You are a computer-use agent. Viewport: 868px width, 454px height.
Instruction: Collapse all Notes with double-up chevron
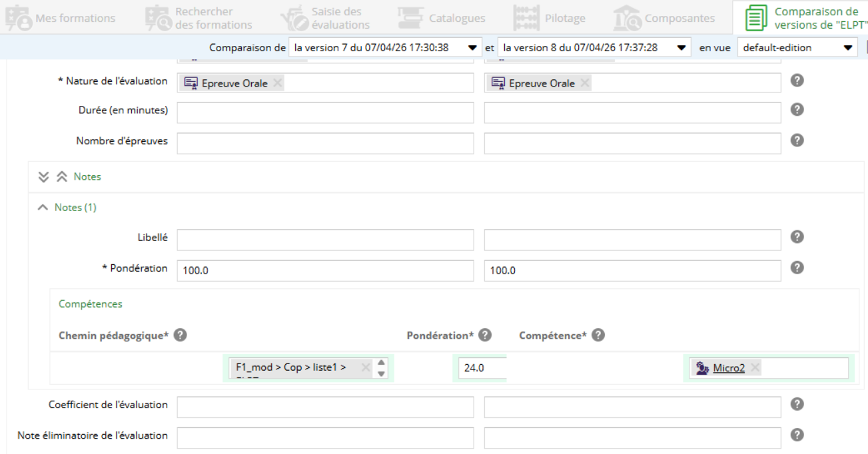coord(61,177)
